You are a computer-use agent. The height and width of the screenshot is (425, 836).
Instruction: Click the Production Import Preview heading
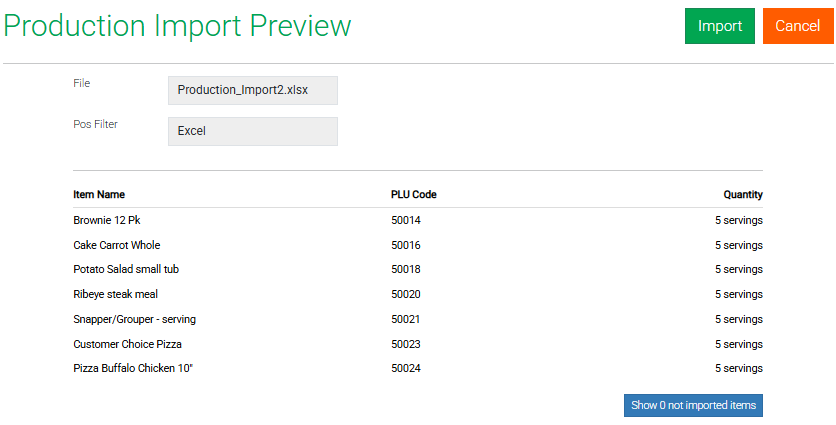coord(177,26)
